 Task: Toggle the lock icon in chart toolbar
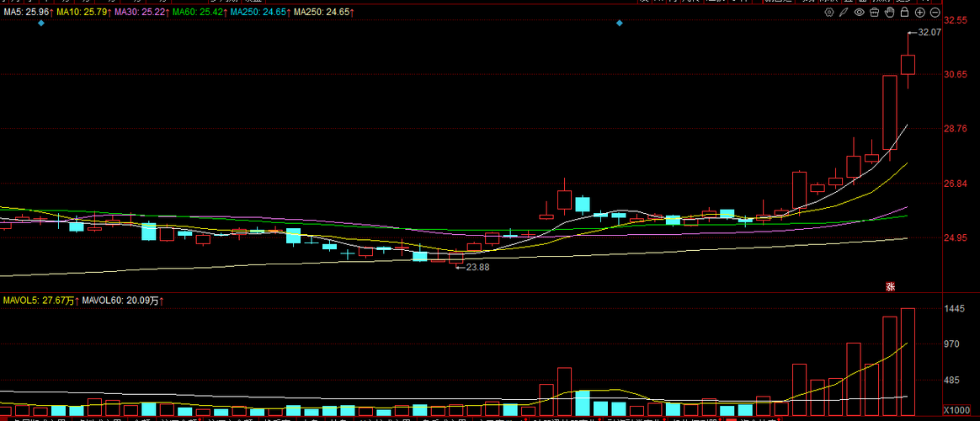[x=904, y=12]
